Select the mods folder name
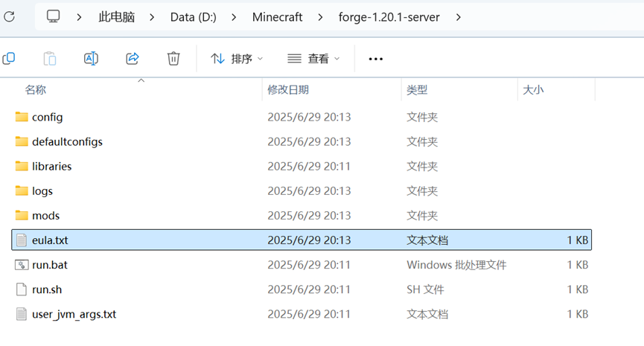This screenshot has width=644, height=346. (x=45, y=216)
